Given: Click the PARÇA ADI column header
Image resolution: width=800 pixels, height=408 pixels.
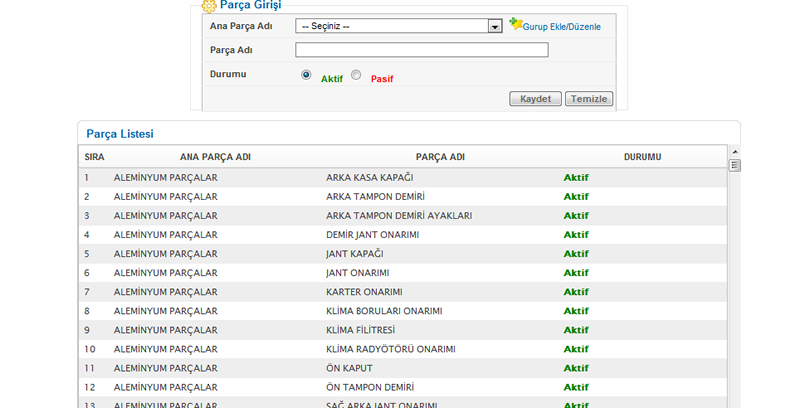Looking at the screenshot, I should [440, 157].
